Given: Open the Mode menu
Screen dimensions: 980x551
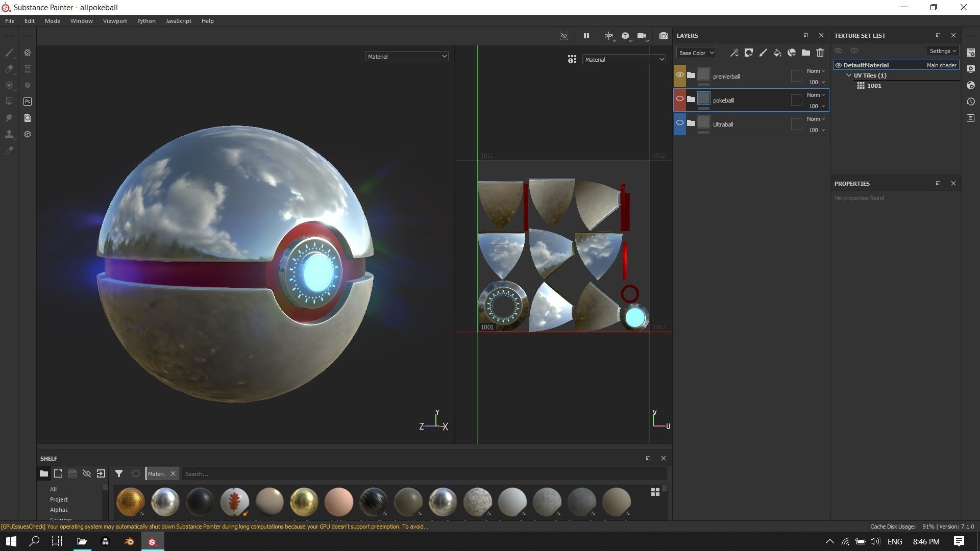Looking at the screenshot, I should pos(53,21).
